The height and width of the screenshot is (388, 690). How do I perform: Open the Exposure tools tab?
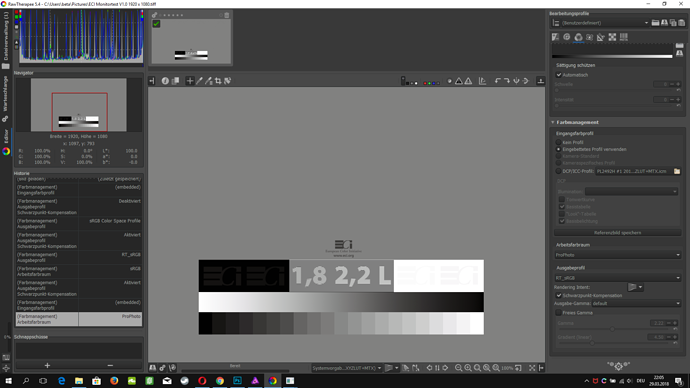pos(555,37)
